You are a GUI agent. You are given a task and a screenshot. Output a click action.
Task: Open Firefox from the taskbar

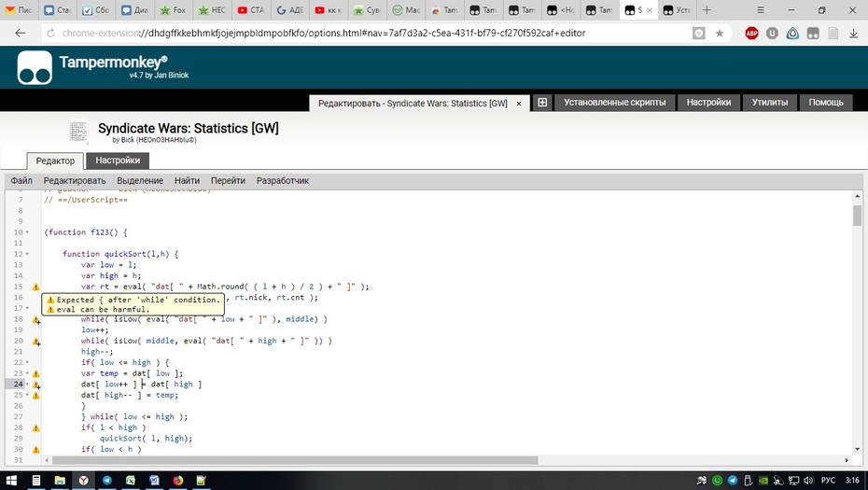pos(177,480)
